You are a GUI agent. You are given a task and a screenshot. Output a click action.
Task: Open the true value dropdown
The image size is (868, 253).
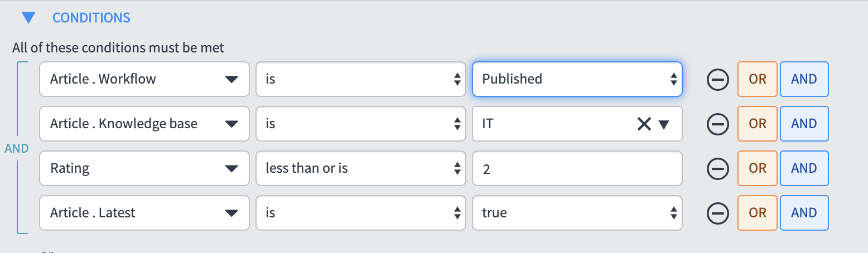(577, 213)
